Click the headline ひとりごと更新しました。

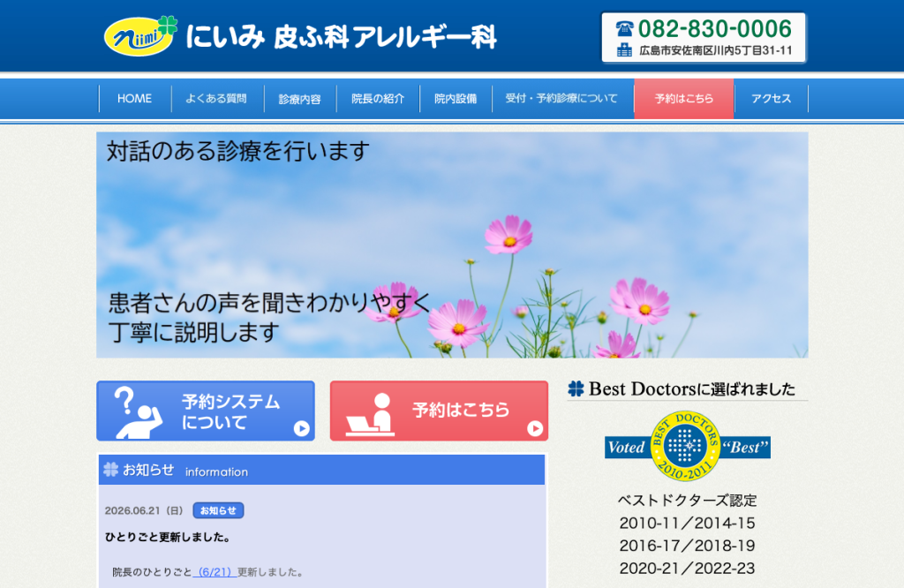(168, 538)
